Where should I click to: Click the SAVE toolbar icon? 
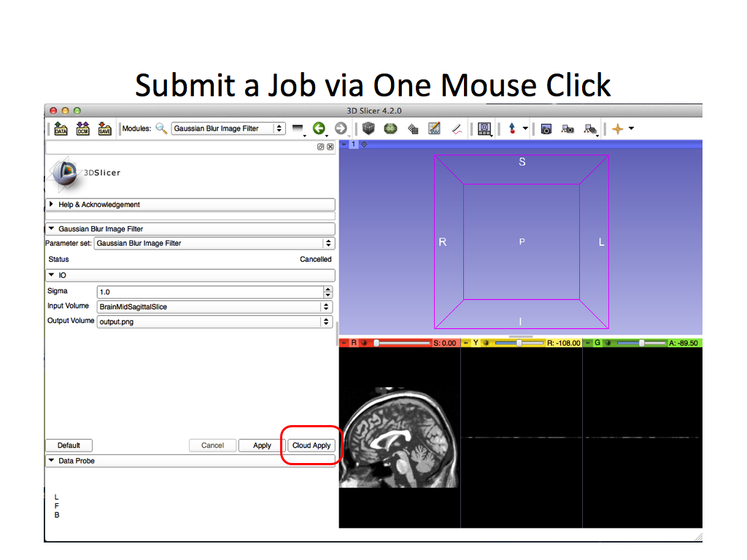[105, 128]
